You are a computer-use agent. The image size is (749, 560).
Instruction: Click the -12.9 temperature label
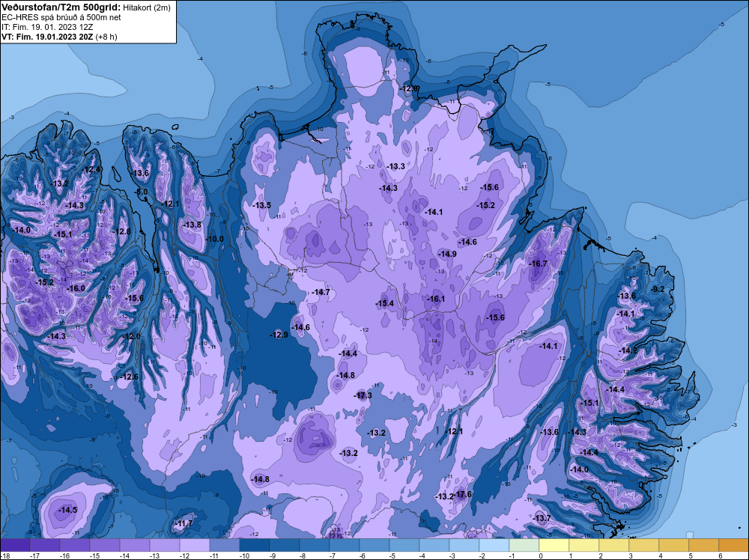click(x=279, y=335)
